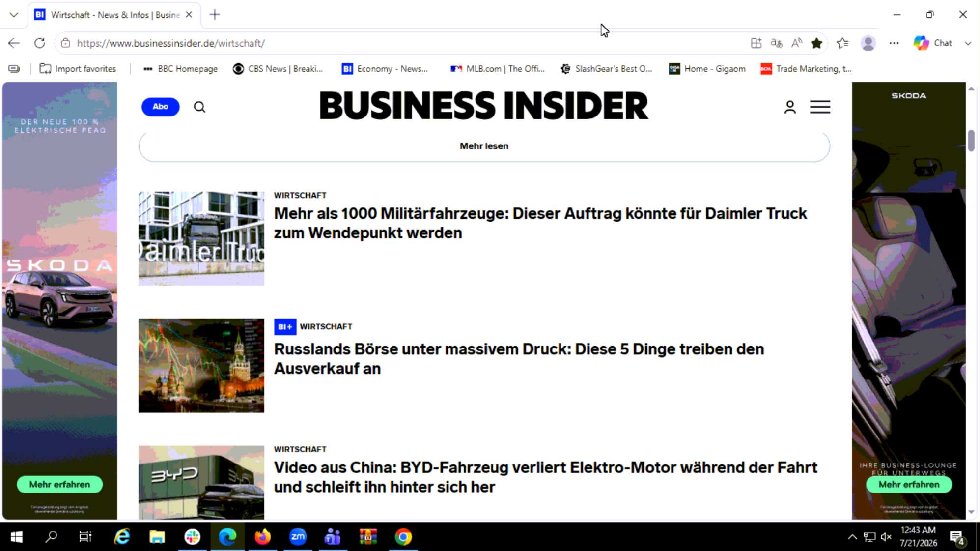The width and height of the screenshot is (980, 551).
Task: Select the Wirtschaft - News & Infos tab
Action: pos(114,15)
